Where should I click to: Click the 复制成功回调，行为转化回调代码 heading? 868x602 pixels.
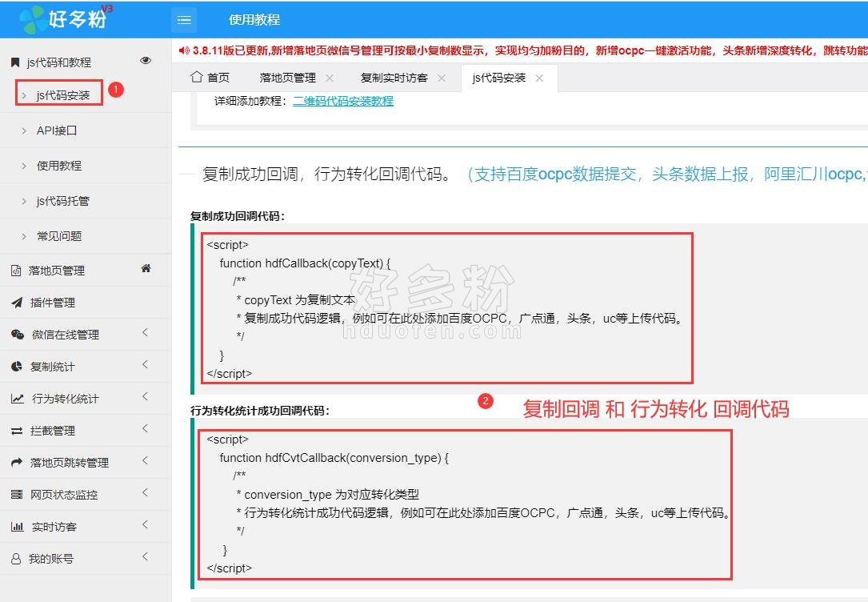pyautogui.click(x=328, y=174)
